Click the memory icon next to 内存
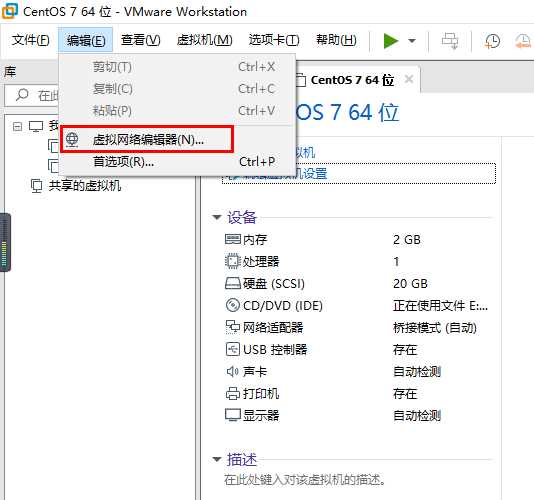This screenshot has height=500, width=534. click(x=233, y=239)
